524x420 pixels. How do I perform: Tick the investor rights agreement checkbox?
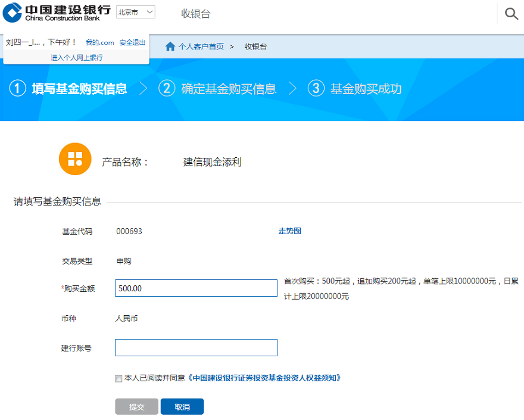[x=119, y=378]
